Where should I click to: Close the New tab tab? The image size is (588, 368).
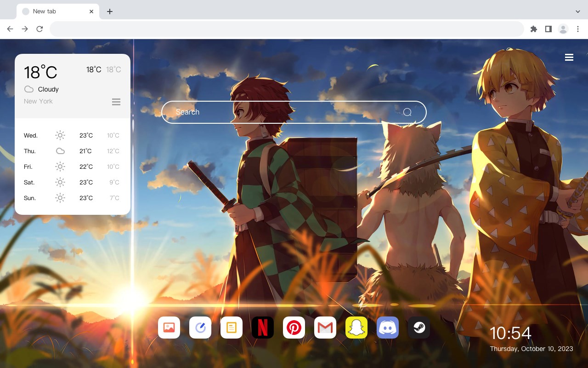91,11
